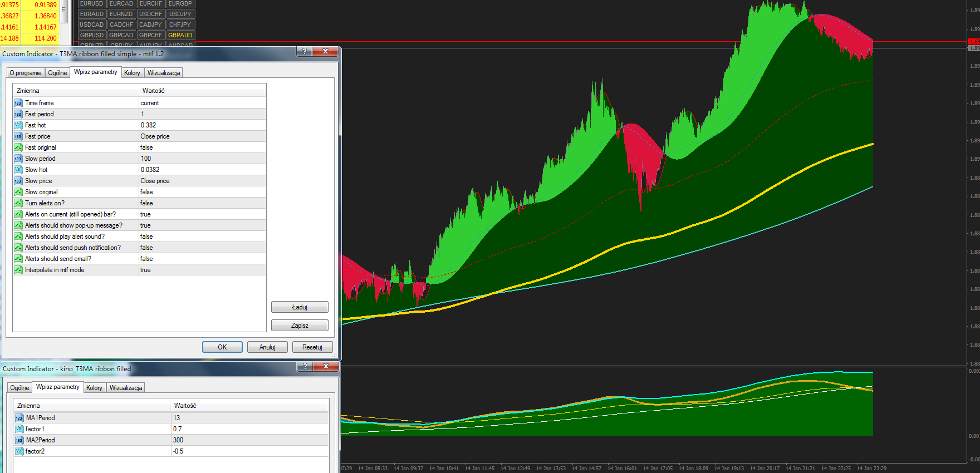Open Ogólne tab in kino_T3MA dialog
The image size is (980, 473).
pos(19,388)
